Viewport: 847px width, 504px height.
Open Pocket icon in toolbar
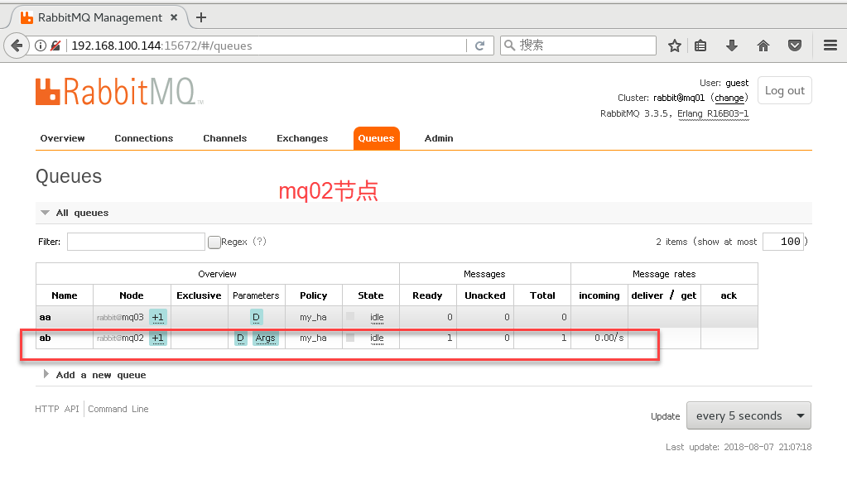pyautogui.click(x=795, y=46)
